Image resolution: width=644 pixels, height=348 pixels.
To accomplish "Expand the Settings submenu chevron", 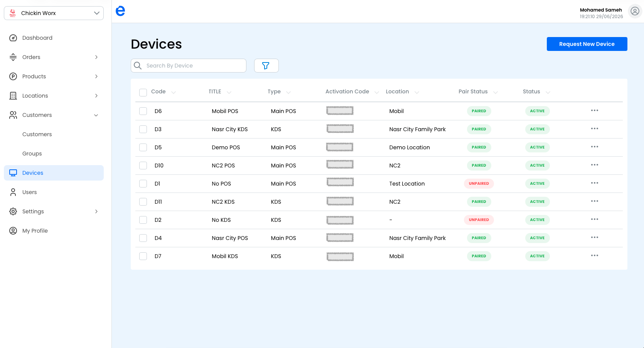I will pos(96,211).
